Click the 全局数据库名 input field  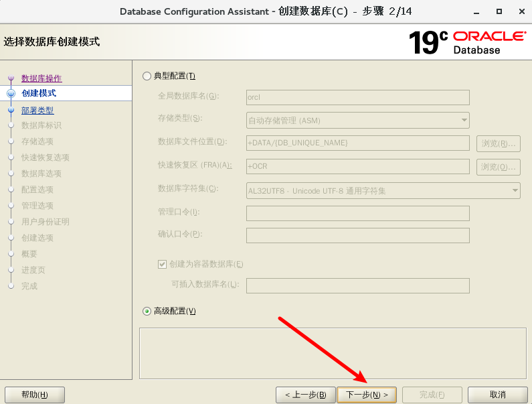coord(358,97)
